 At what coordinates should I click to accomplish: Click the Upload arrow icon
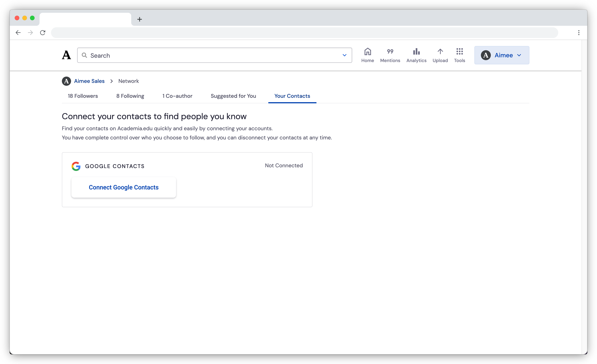[440, 51]
